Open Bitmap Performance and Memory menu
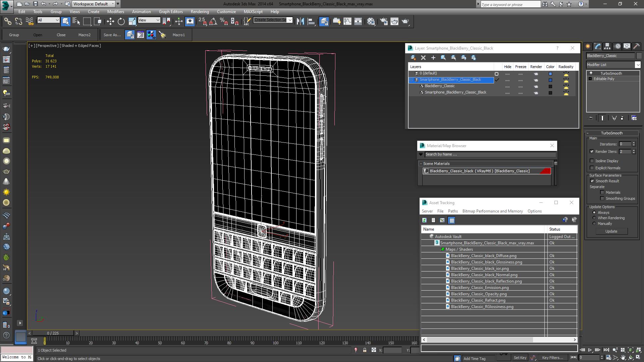This screenshot has width=644, height=362. 492,211
